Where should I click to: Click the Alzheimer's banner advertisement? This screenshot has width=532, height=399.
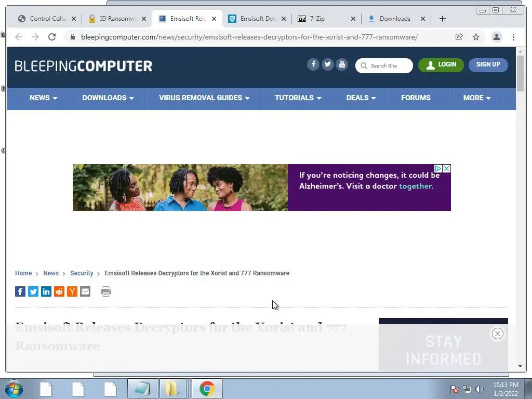coord(262,187)
